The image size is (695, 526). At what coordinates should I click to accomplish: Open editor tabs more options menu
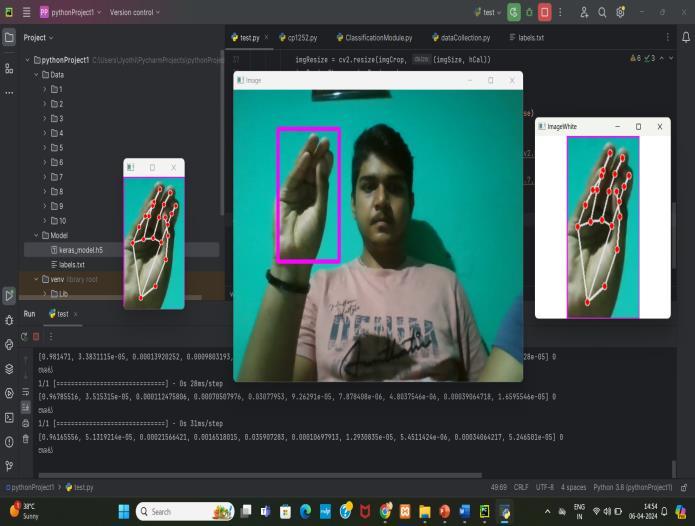click(668, 38)
